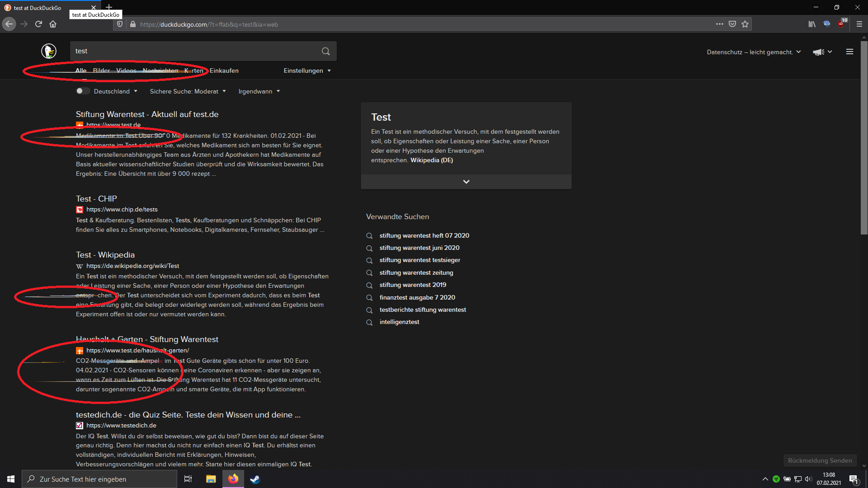
Task: Follow the Wikipedia (DE) source link
Action: pyautogui.click(x=432, y=160)
